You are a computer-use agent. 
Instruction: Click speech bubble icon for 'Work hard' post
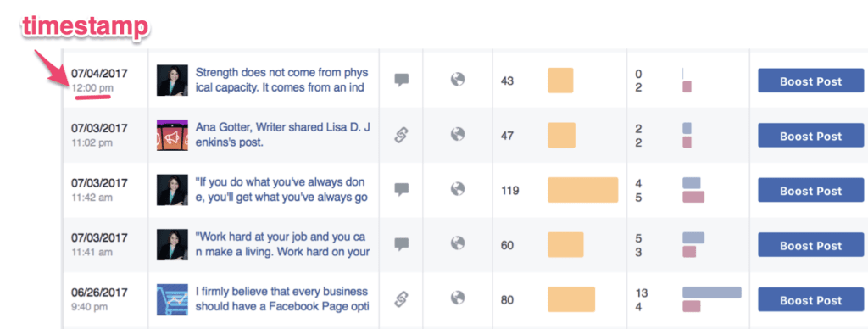[x=401, y=244]
